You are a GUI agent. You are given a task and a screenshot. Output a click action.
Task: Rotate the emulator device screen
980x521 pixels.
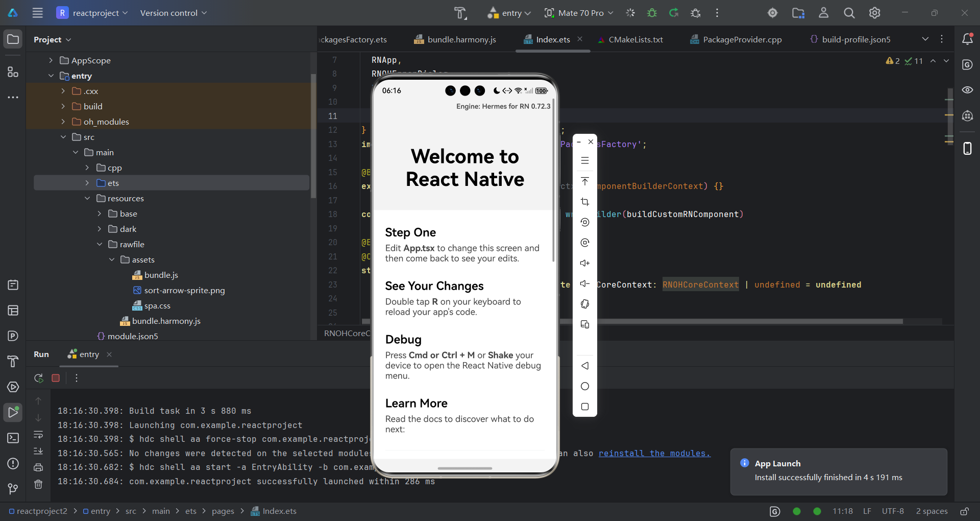[585, 304]
